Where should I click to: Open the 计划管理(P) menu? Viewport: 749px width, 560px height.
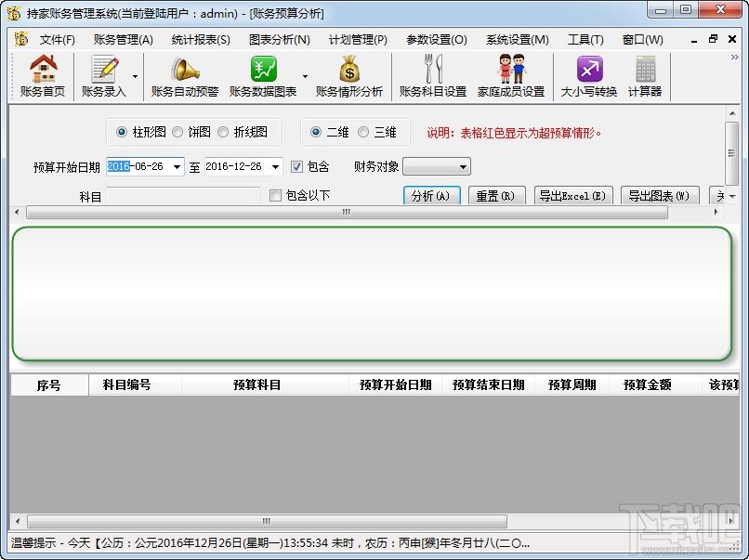358,40
